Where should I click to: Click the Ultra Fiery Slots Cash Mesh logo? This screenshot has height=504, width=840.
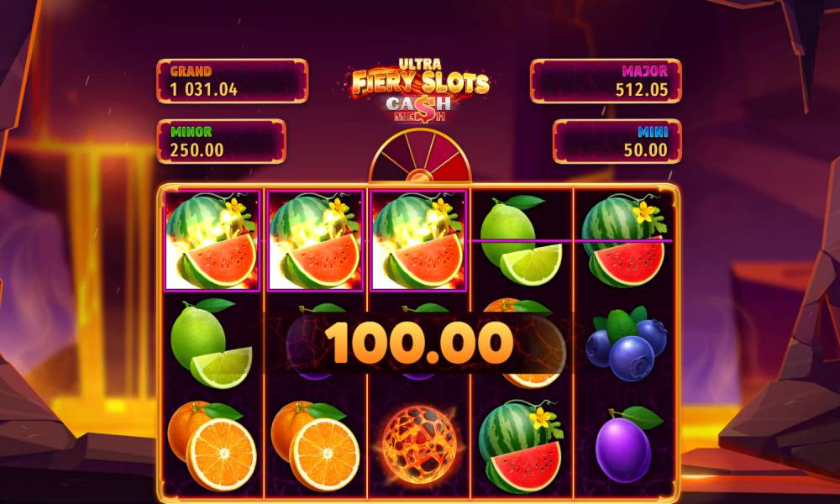tap(421, 91)
